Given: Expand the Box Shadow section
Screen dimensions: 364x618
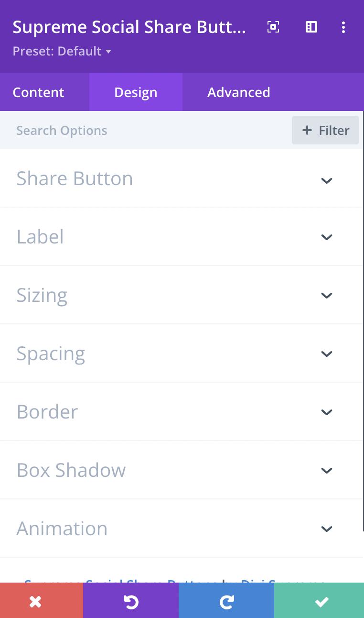Looking at the screenshot, I should point(327,470).
